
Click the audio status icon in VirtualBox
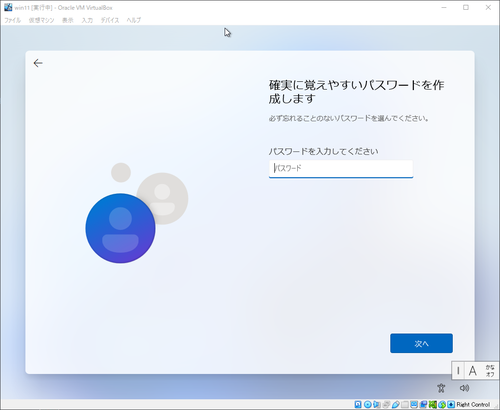point(377,404)
